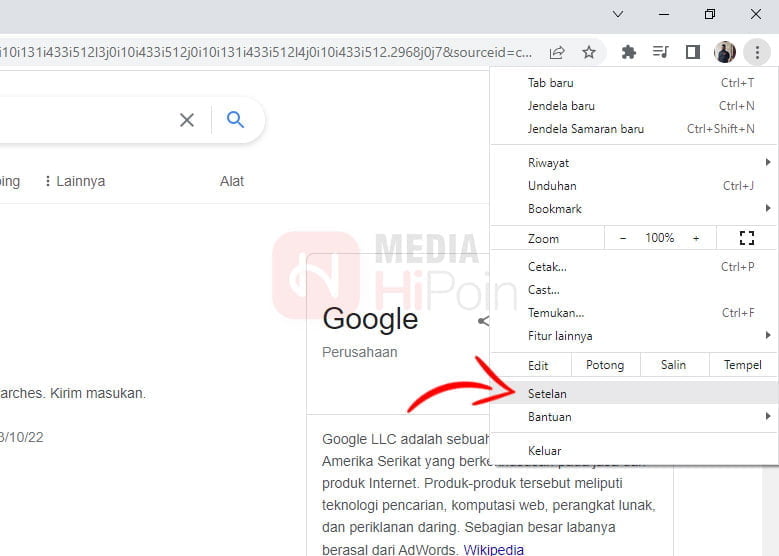Select Tab baru in the menu

click(634, 83)
